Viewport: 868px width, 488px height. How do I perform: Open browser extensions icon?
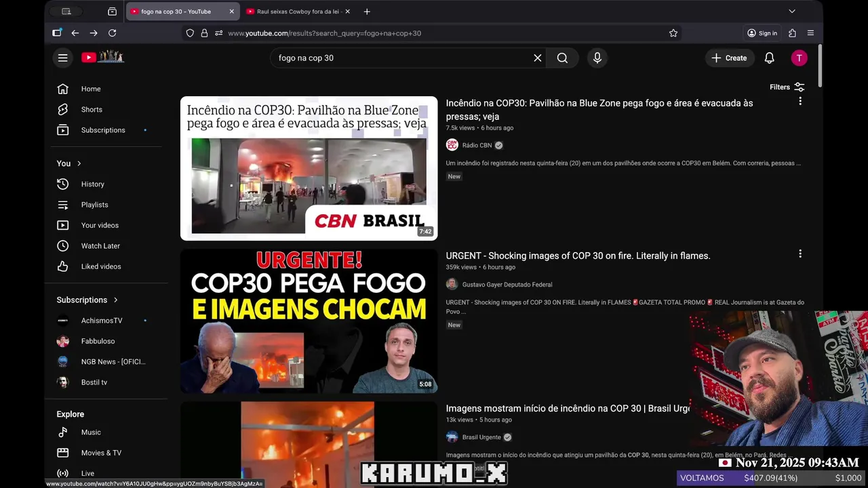(x=792, y=33)
